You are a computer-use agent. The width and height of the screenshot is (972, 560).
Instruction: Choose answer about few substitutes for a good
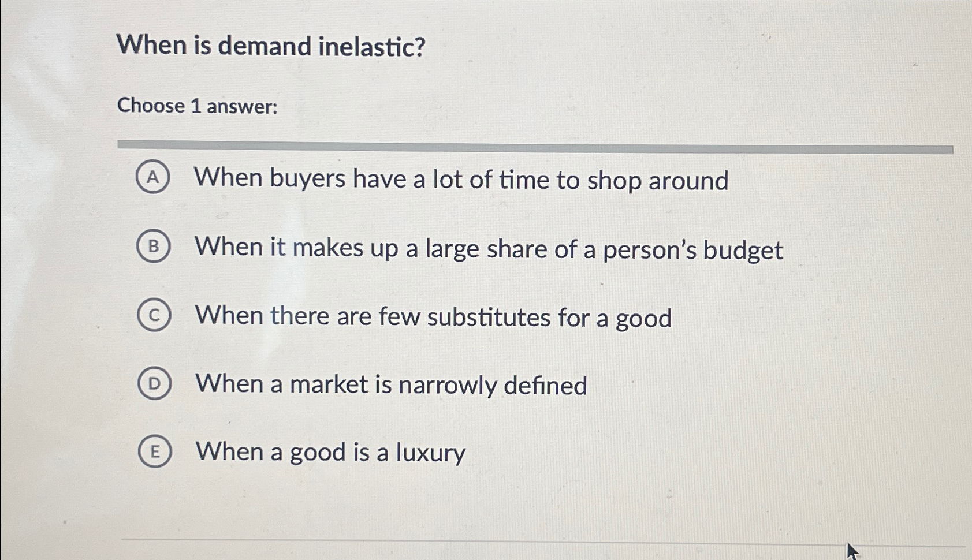(433, 316)
